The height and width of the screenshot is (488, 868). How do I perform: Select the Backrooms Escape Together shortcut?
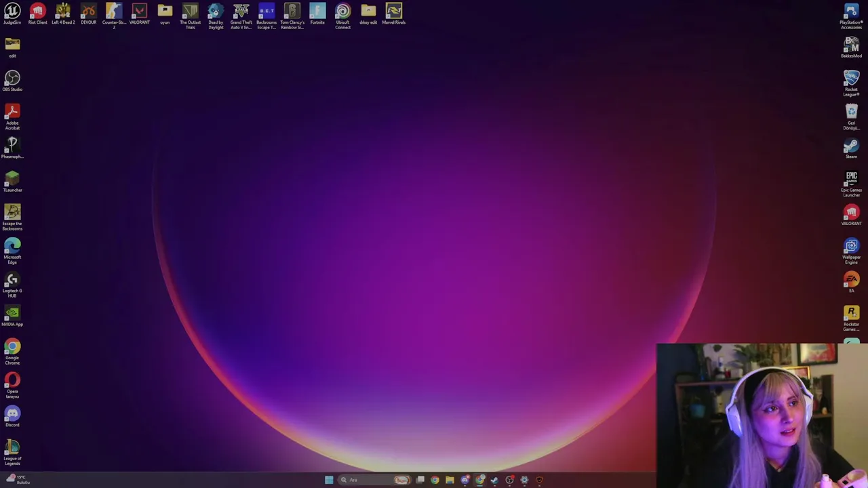pos(267,16)
